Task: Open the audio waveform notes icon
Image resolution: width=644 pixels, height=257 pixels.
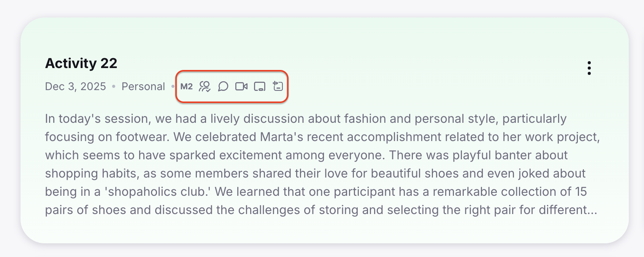Action: point(278,87)
